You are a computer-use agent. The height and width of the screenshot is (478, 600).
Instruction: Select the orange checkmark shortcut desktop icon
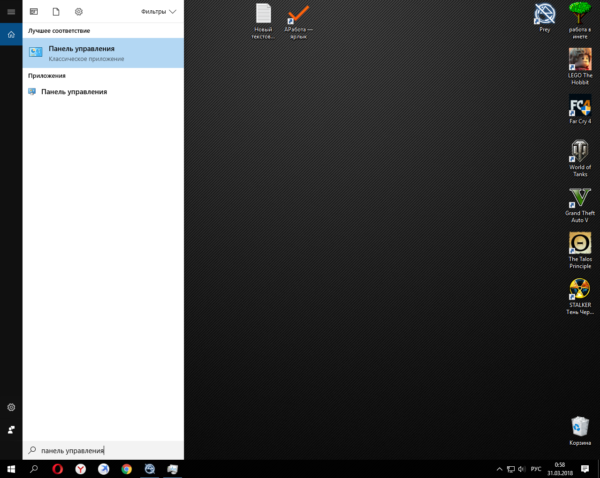coord(298,21)
